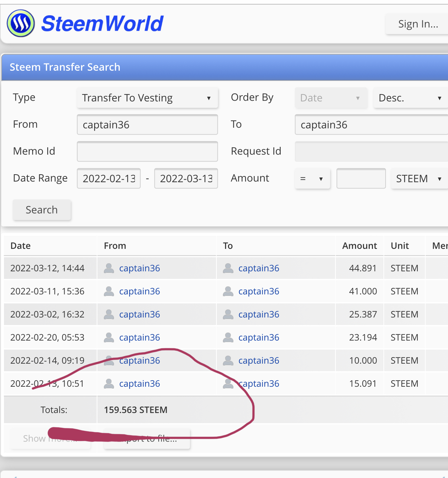Click To avatar icon in 2022-03-02 row
Viewport: 448px width, 478px height.
[x=228, y=314]
